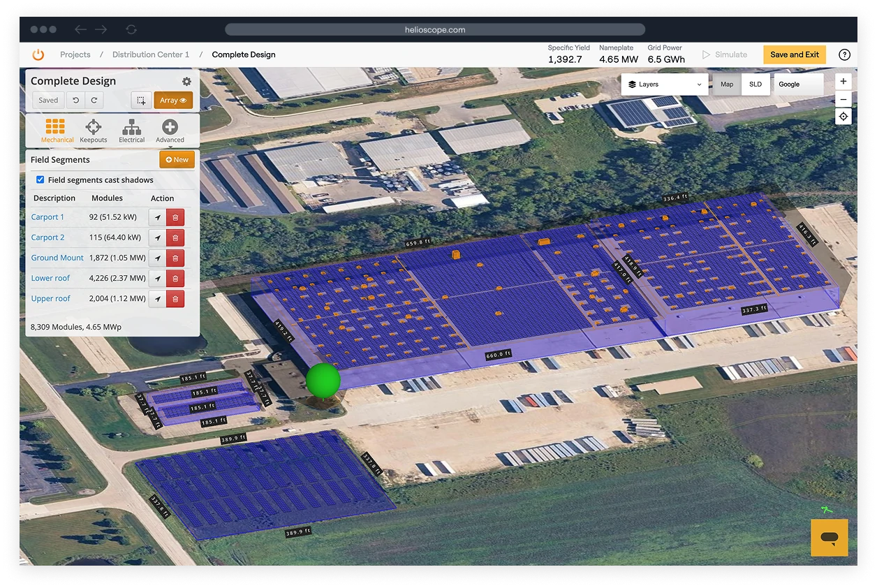Open the design settings gear

pyautogui.click(x=186, y=81)
